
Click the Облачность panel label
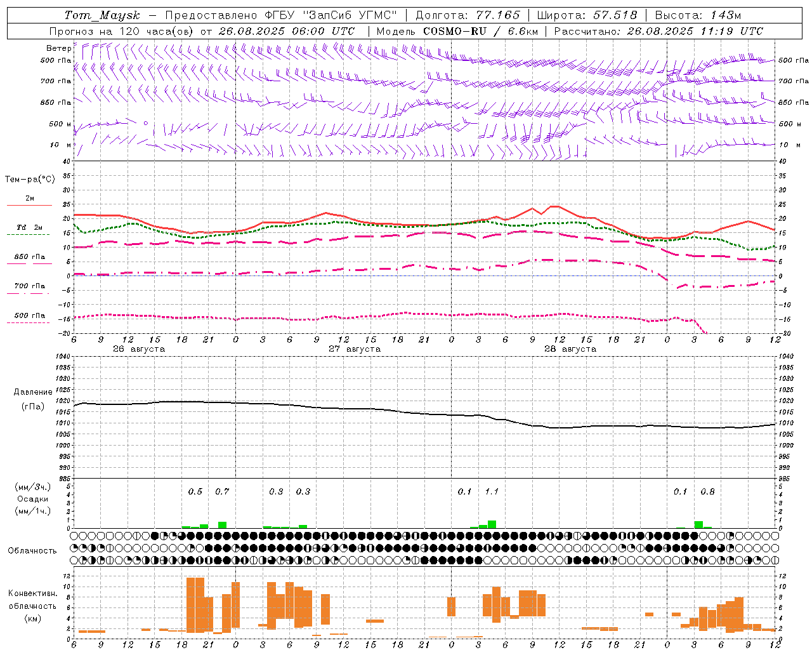32,550
